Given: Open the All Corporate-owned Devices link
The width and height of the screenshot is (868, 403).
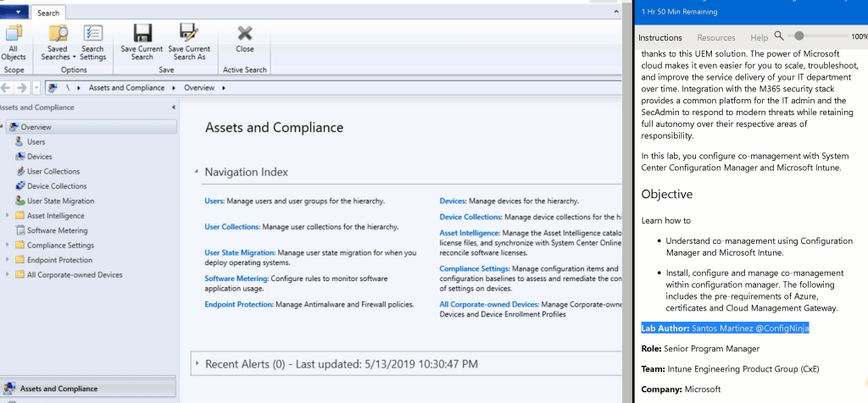Looking at the screenshot, I should click(x=489, y=304).
